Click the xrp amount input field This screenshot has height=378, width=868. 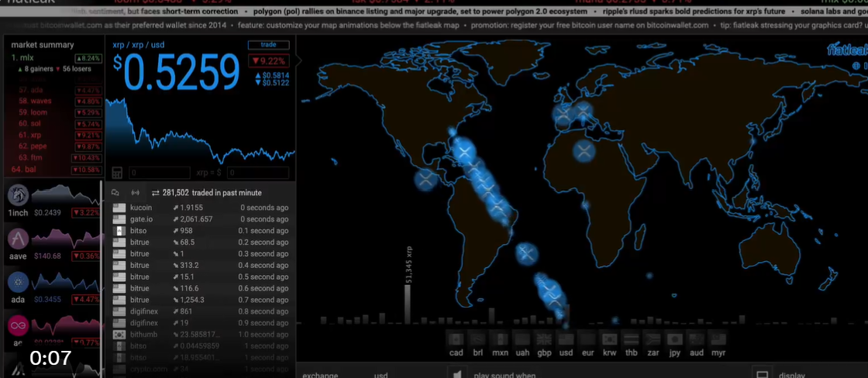tap(160, 173)
